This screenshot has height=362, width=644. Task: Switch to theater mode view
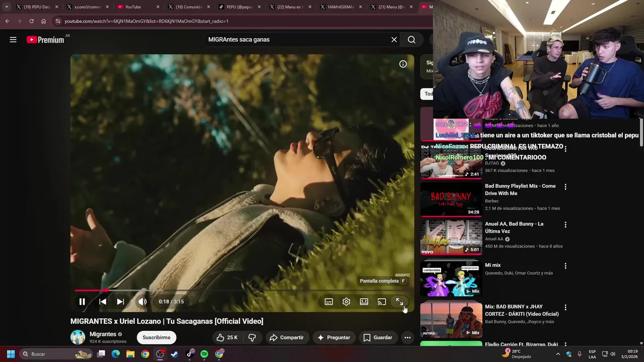(364, 302)
